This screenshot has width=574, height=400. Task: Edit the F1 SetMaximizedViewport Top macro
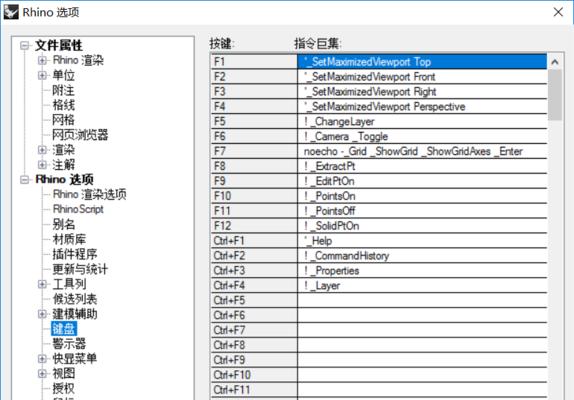pos(422,61)
